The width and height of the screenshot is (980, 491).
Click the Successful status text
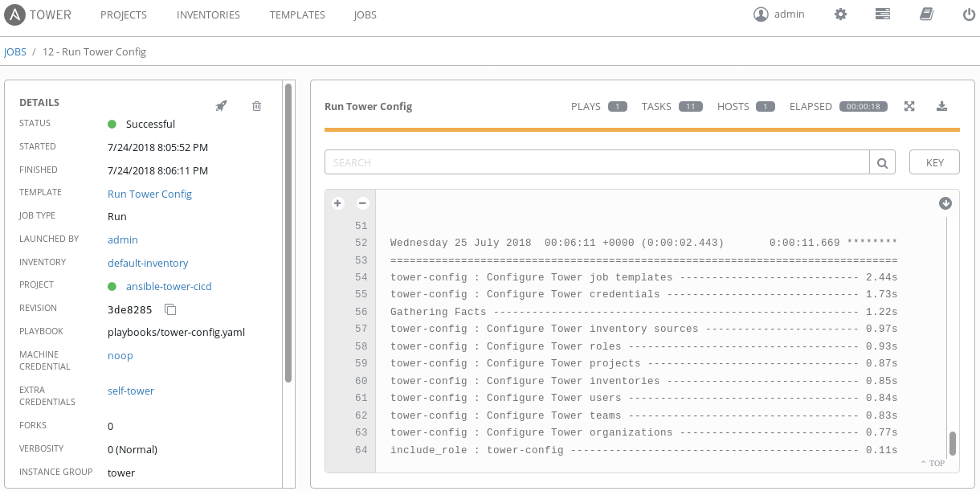click(x=150, y=124)
